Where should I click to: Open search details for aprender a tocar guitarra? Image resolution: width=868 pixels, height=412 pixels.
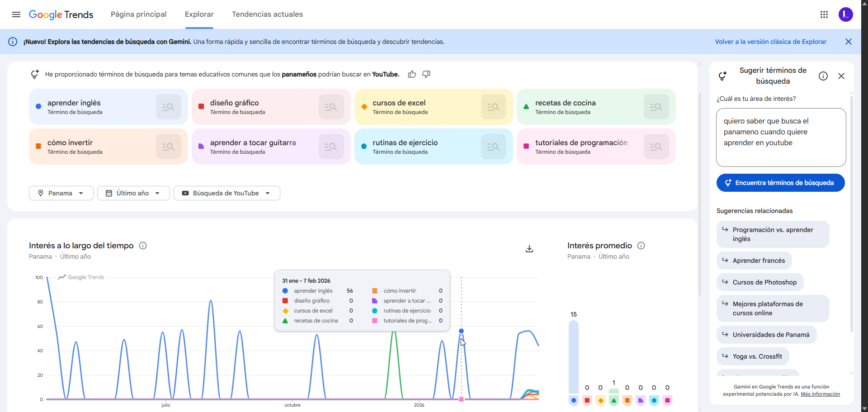pos(331,147)
